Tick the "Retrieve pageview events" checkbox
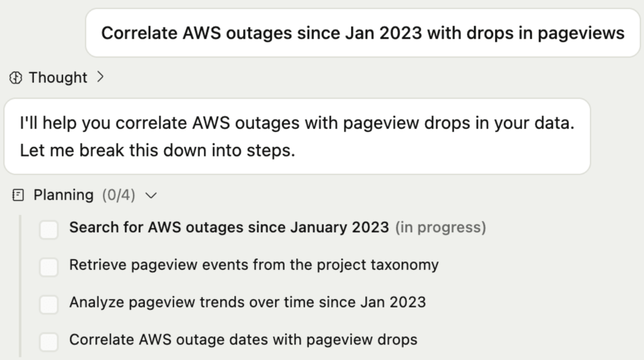644x360 pixels. [x=49, y=267]
